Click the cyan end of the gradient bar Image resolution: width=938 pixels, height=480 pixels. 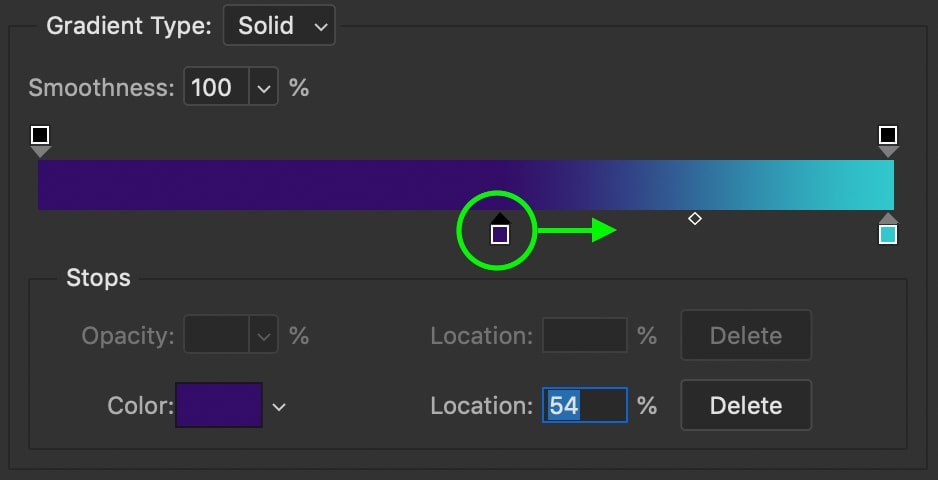tap(861, 185)
